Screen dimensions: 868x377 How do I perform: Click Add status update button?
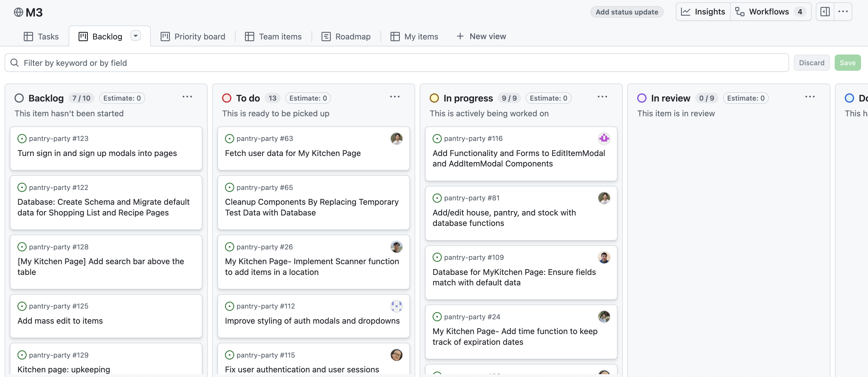627,12
